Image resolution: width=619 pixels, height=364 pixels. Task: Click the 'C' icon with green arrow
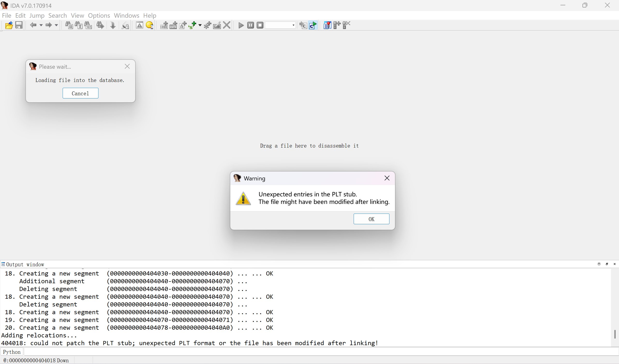tap(313, 25)
